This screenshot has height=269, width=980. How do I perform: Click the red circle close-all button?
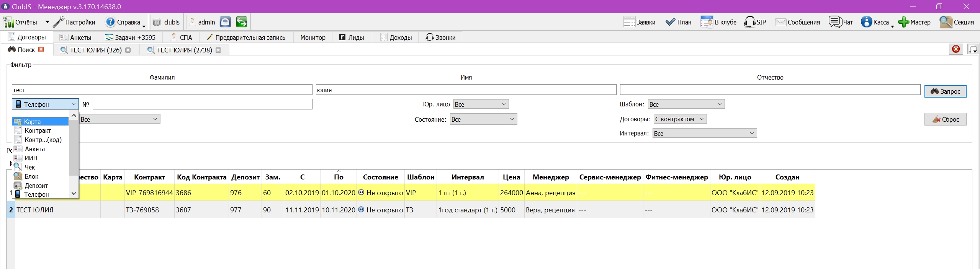click(956, 49)
